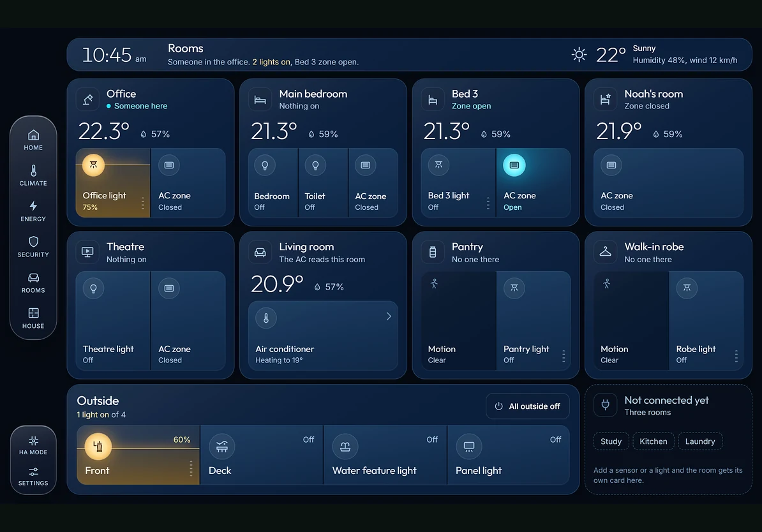Click 'Heating to 19°' text
The image size is (762, 532).
tap(279, 360)
